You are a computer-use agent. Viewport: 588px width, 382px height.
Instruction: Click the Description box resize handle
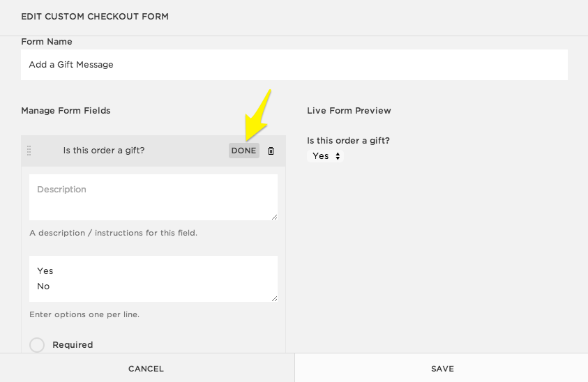pyautogui.click(x=274, y=217)
